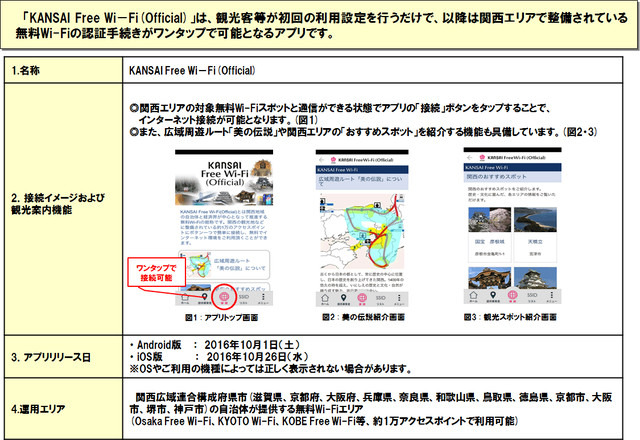Image resolution: width=640 pixels, height=440 pixels.
Task: Click the blue app description paragraph in Figure 1
Action: 224,227
